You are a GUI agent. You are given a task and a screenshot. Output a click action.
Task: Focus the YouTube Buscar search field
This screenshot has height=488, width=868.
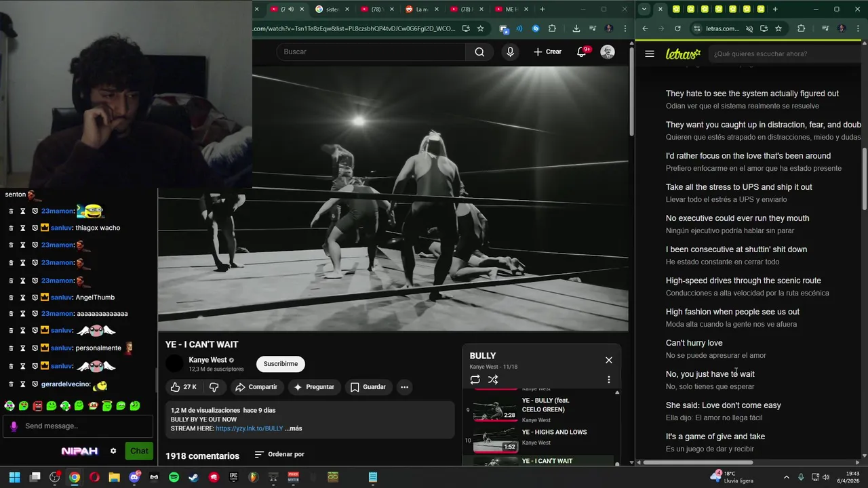[371, 52]
